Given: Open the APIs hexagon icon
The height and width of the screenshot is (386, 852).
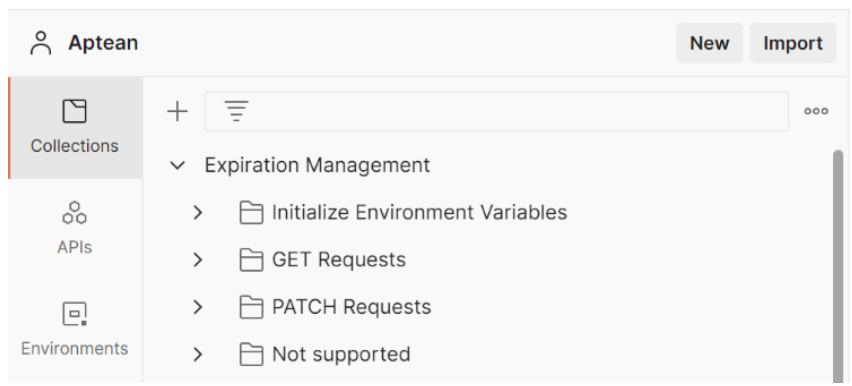Looking at the screenshot, I should point(74,213).
